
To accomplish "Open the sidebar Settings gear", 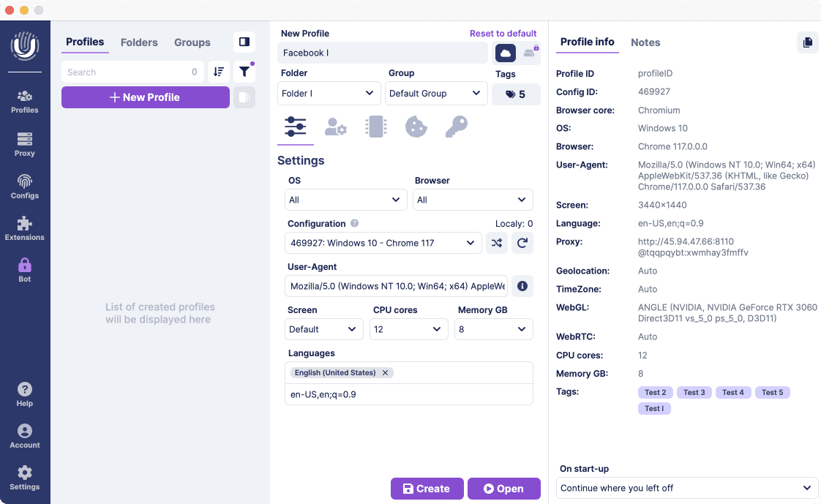I will tap(25, 478).
